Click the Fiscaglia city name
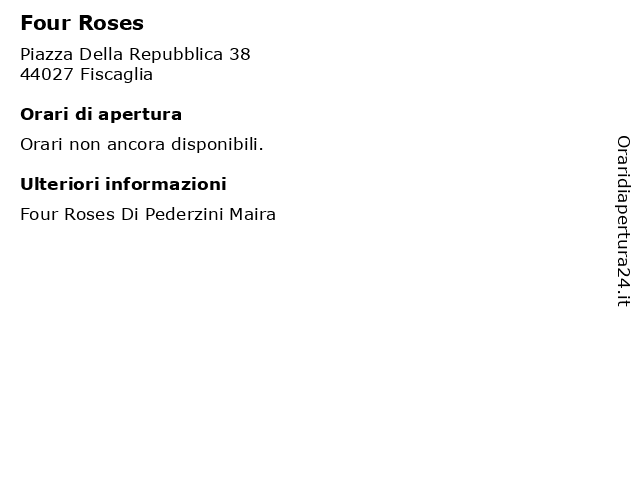The height and width of the screenshot is (480, 640). 116,75
